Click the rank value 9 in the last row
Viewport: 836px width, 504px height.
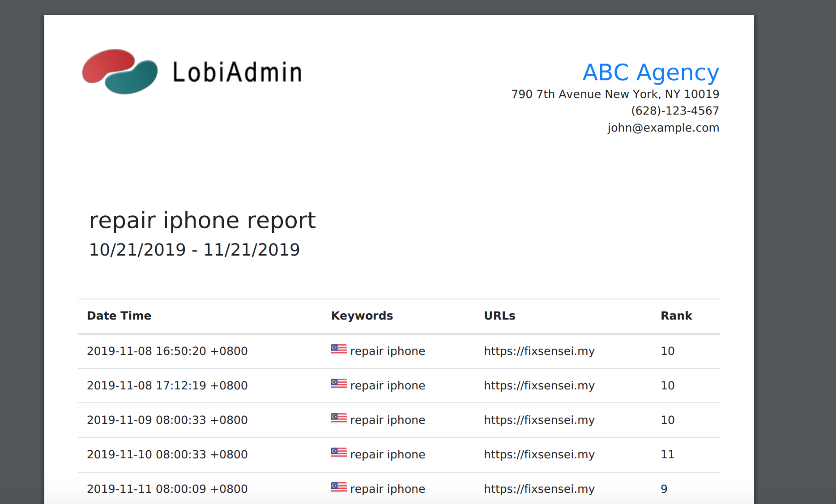click(664, 489)
